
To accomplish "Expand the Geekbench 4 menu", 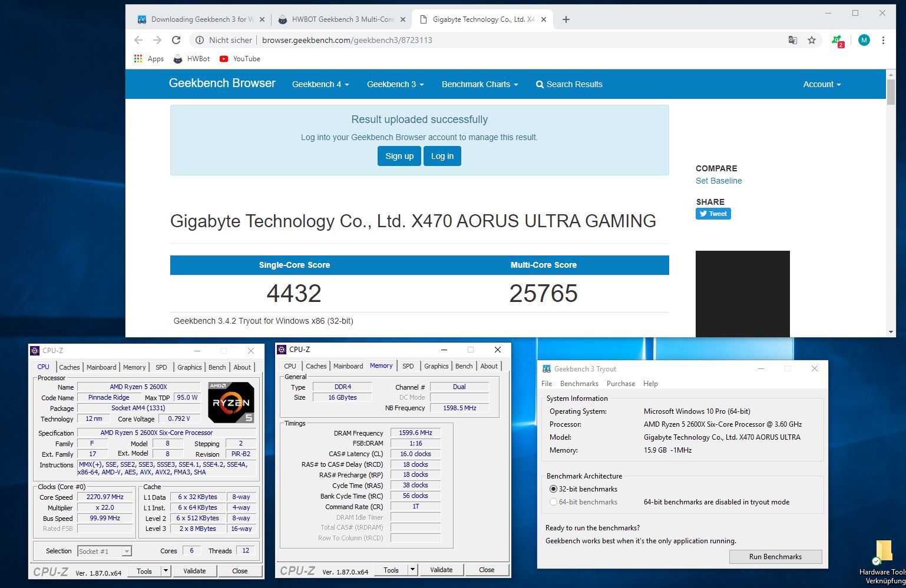I will pos(320,84).
